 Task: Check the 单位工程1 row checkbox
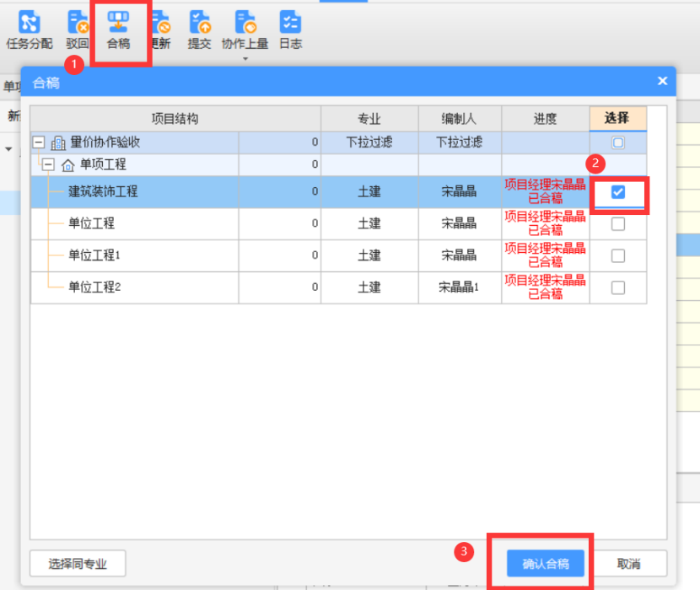coord(618,256)
